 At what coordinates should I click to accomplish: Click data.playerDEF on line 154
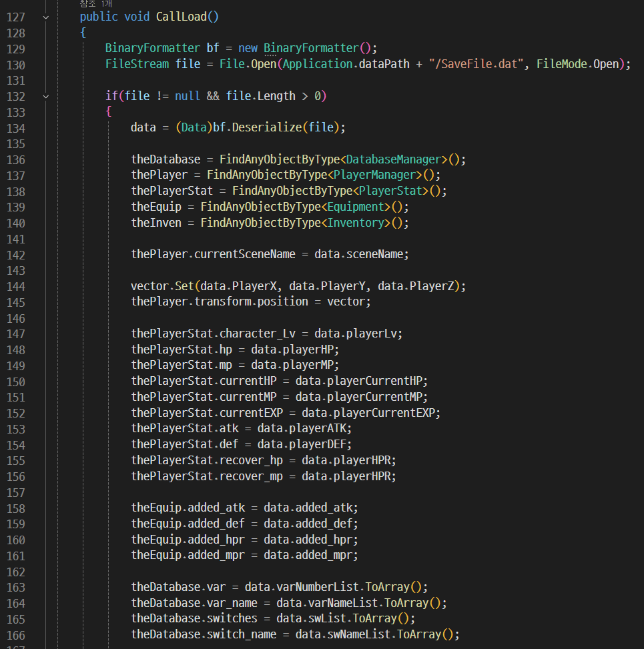point(302,444)
